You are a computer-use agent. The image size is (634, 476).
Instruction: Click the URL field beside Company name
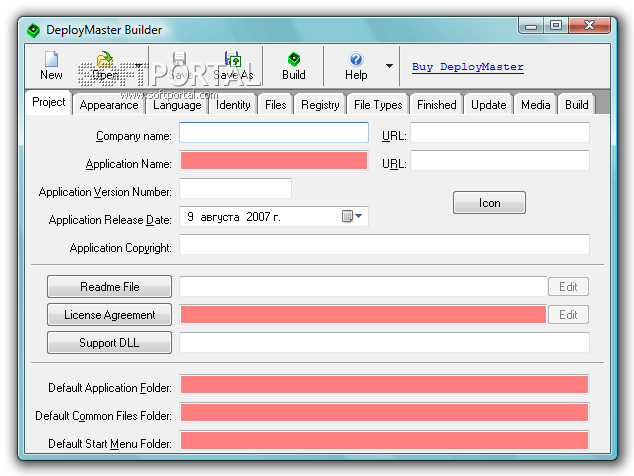(500, 133)
